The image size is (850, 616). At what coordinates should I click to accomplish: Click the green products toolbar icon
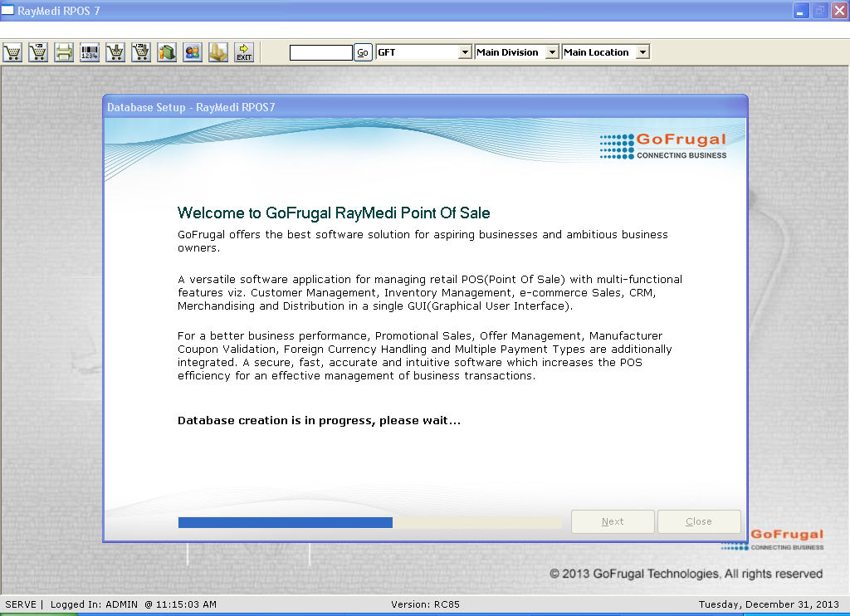point(167,52)
